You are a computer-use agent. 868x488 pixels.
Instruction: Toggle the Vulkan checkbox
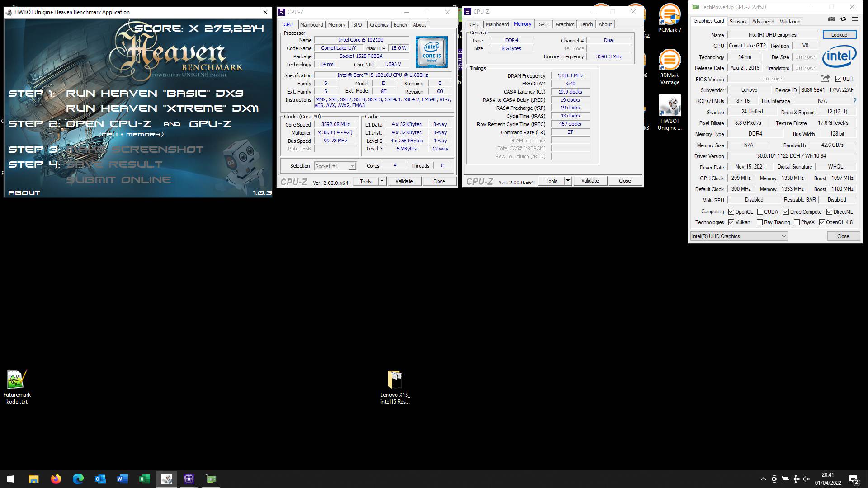731,222
